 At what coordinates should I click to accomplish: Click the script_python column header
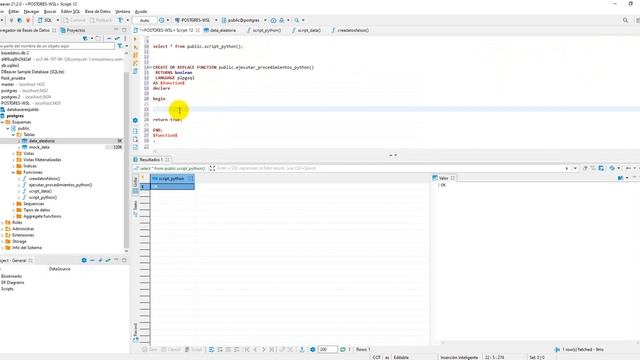[172, 178]
